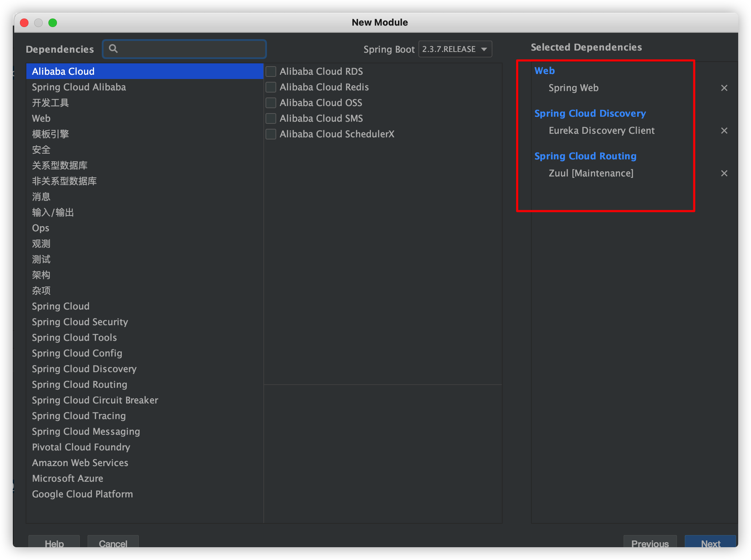Click the Help button
This screenshot has width=751, height=560.
point(54,542)
